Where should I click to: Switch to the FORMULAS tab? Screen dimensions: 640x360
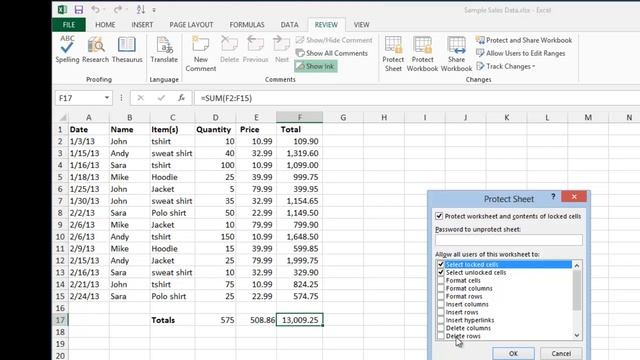point(247,25)
